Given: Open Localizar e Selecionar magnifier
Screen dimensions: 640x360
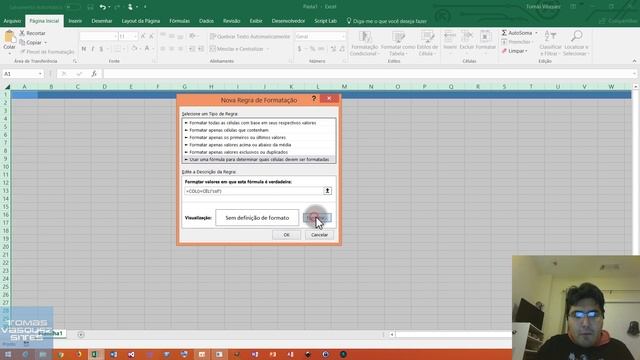Looking at the screenshot, I should [x=576, y=44].
